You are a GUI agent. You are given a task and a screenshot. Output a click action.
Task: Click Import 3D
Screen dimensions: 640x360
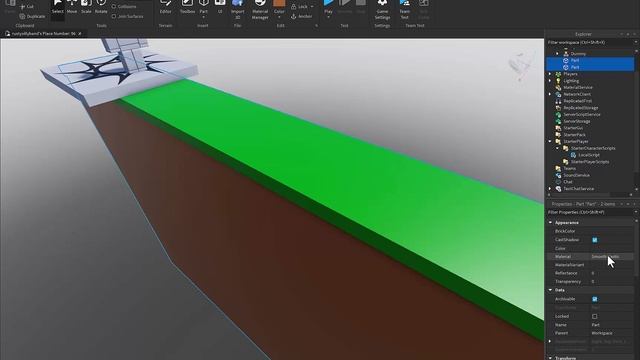click(238, 9)
